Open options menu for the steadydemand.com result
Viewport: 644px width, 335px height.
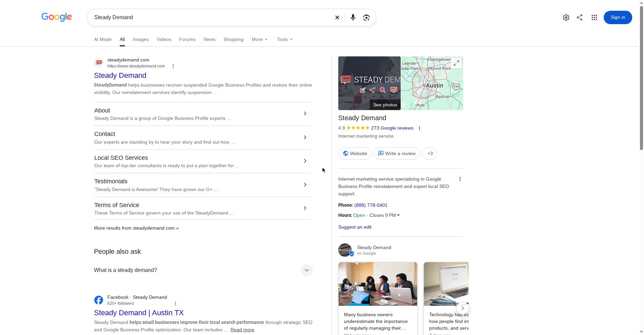tap(173, 66)
